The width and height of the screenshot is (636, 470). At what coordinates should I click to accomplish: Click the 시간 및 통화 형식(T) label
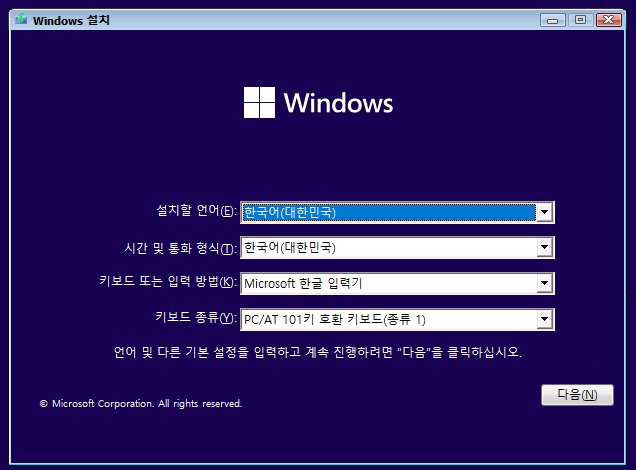tap(180, 248)
